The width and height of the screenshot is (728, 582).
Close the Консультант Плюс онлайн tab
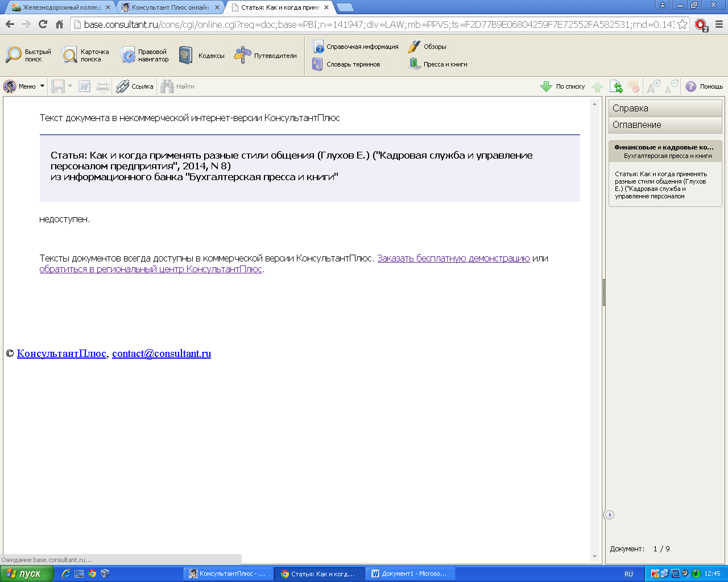pos(217,7)
